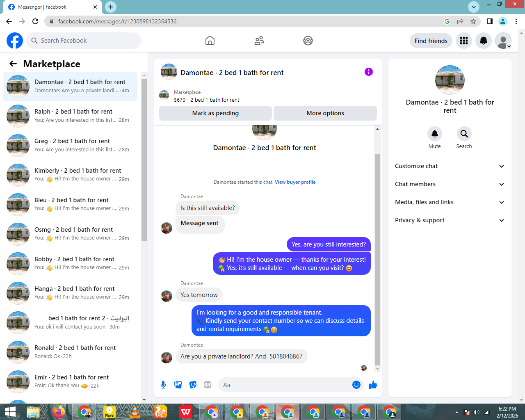Search in conversation magnifier icon
The image size is (525, 420).
click(x=464, y=134)
